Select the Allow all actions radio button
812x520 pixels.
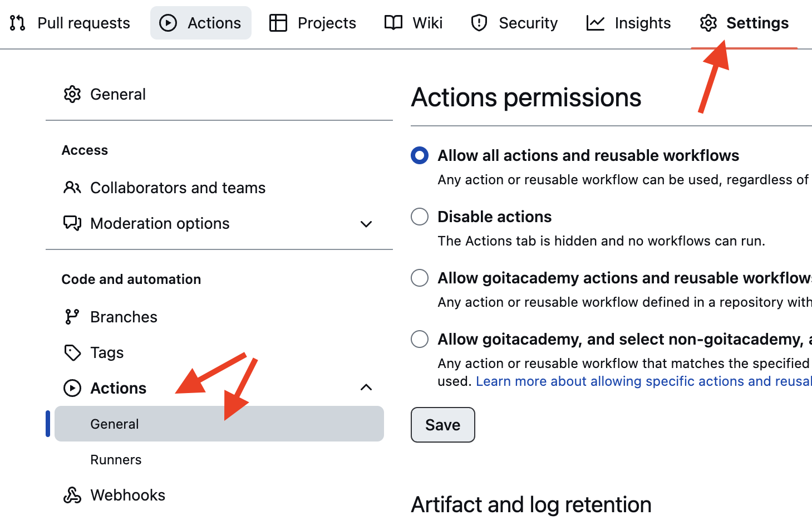coord(419,155)
